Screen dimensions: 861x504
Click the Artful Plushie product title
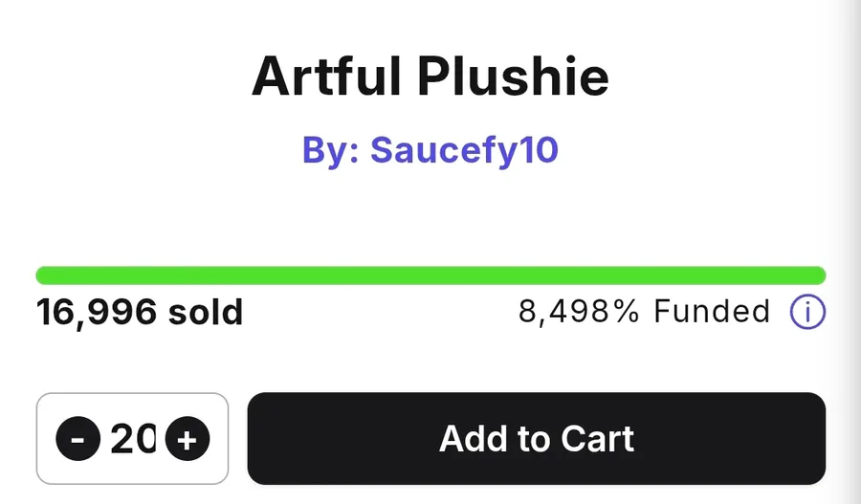tap(430, 78)
